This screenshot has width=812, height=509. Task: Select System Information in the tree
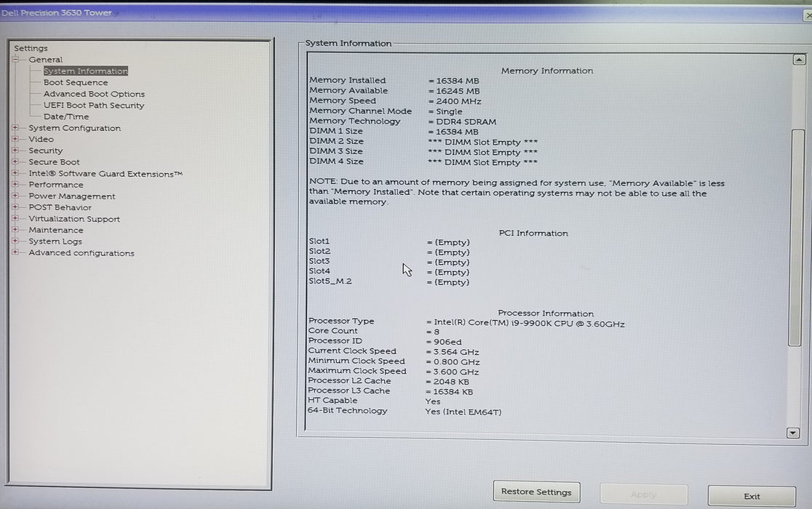[85, 71]
